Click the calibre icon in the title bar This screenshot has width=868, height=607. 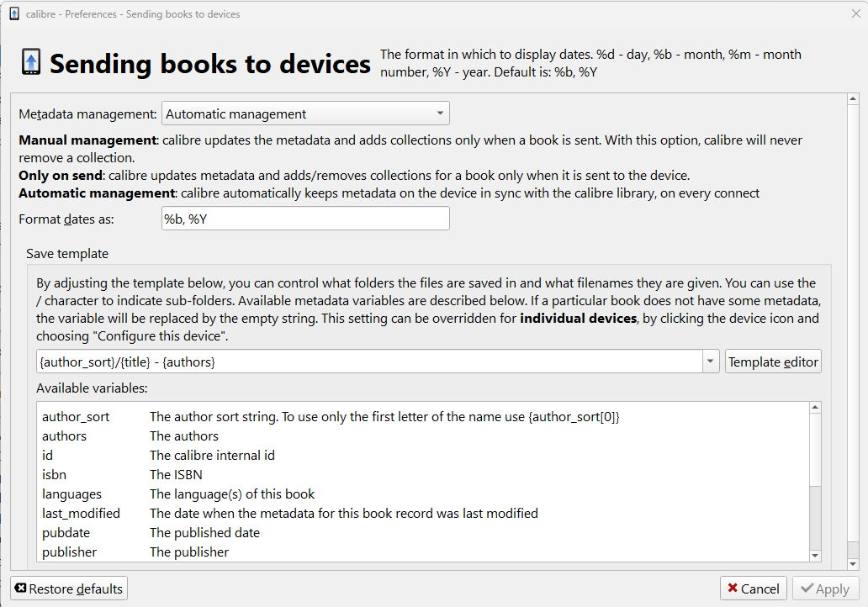click(x=13, y=13)
